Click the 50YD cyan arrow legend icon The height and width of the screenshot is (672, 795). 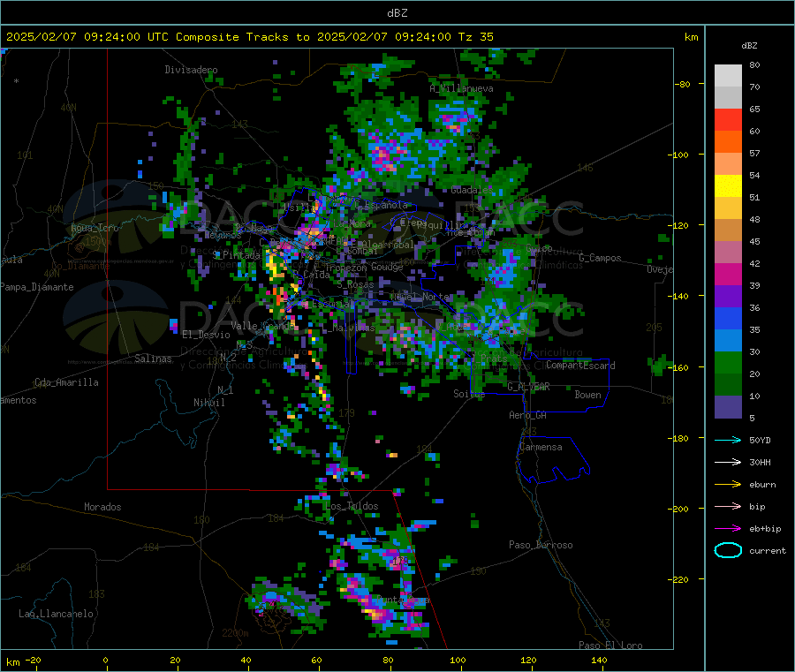(x=728, y=440)
